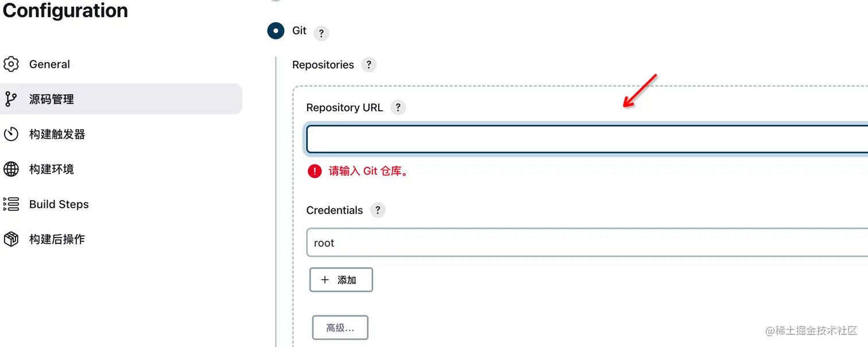
Task: Click the General gear icon
Action: click(11, 64)
